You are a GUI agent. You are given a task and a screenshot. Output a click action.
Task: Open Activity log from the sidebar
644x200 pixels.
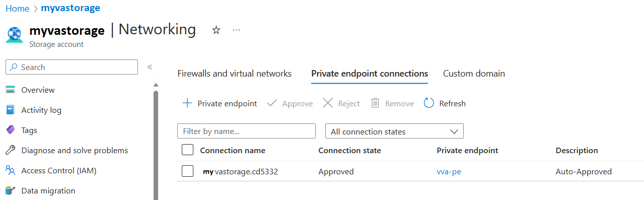point(41,110)
